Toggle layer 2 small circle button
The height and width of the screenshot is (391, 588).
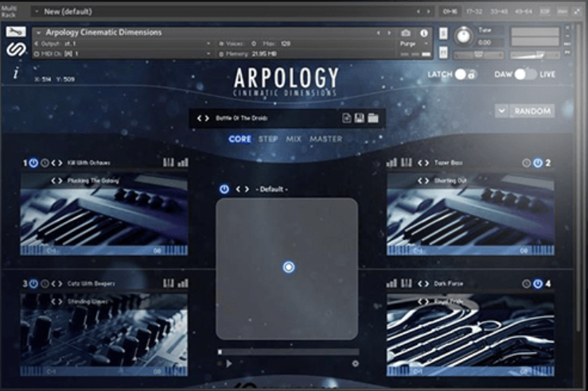(527, 163)
